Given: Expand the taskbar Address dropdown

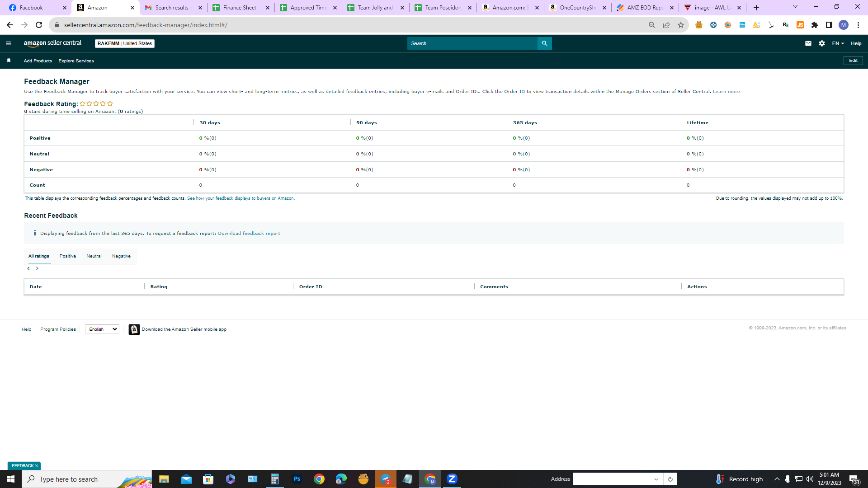Looking at the screenshot, I should (x=656, y=479).
